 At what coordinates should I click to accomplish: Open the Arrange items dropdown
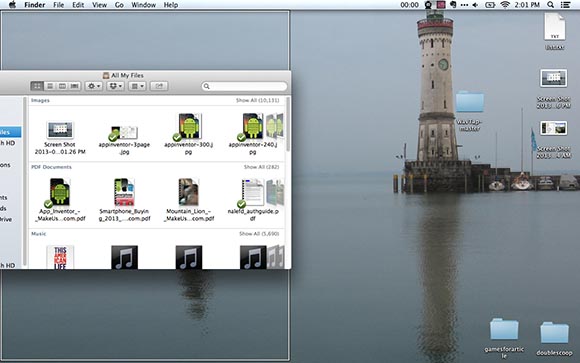137,86
